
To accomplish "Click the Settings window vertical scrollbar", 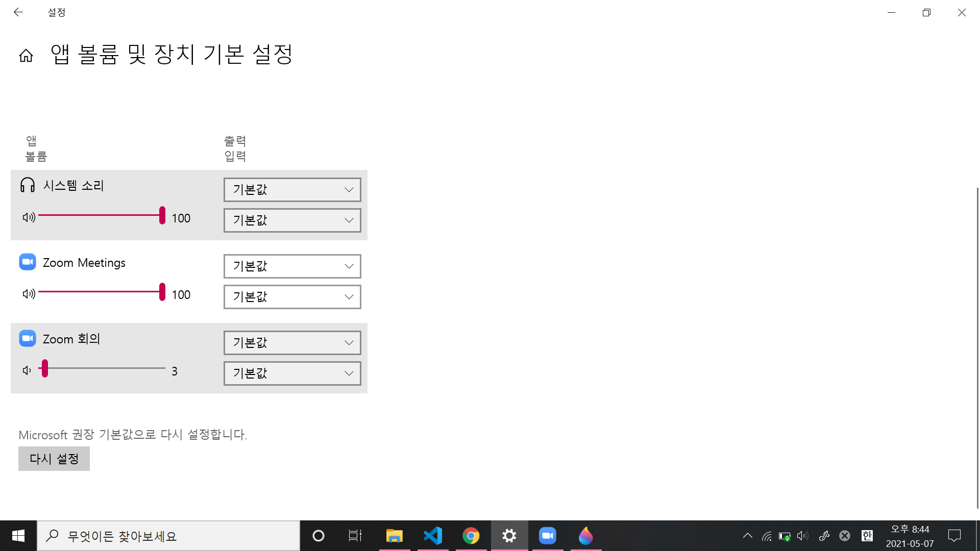I will click(977, 347).
